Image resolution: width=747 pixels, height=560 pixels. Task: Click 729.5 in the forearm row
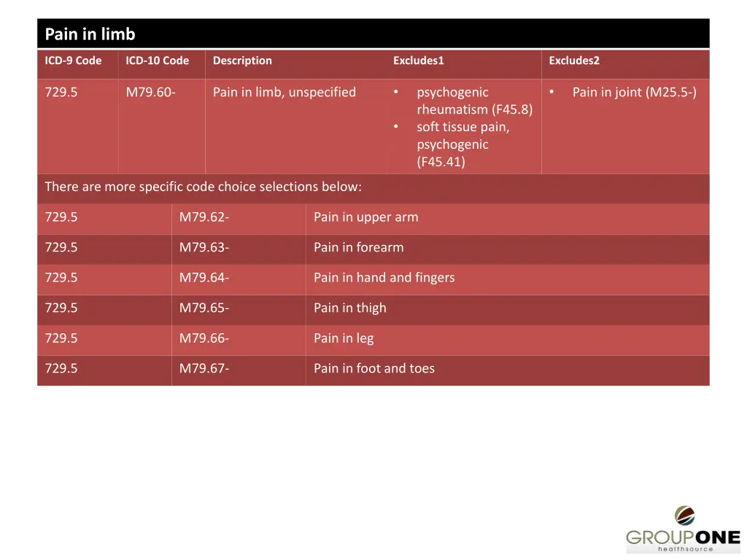(x=61, y=247)
